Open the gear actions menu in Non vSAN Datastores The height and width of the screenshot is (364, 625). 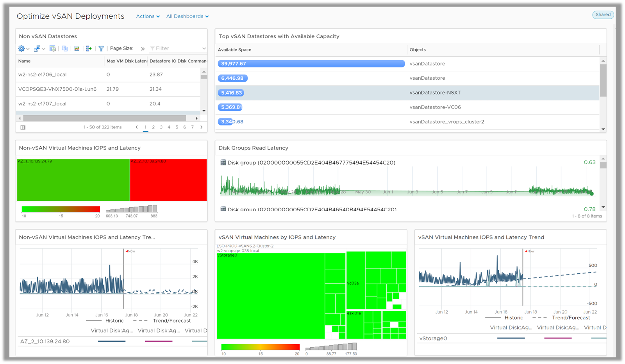point(21,48)
